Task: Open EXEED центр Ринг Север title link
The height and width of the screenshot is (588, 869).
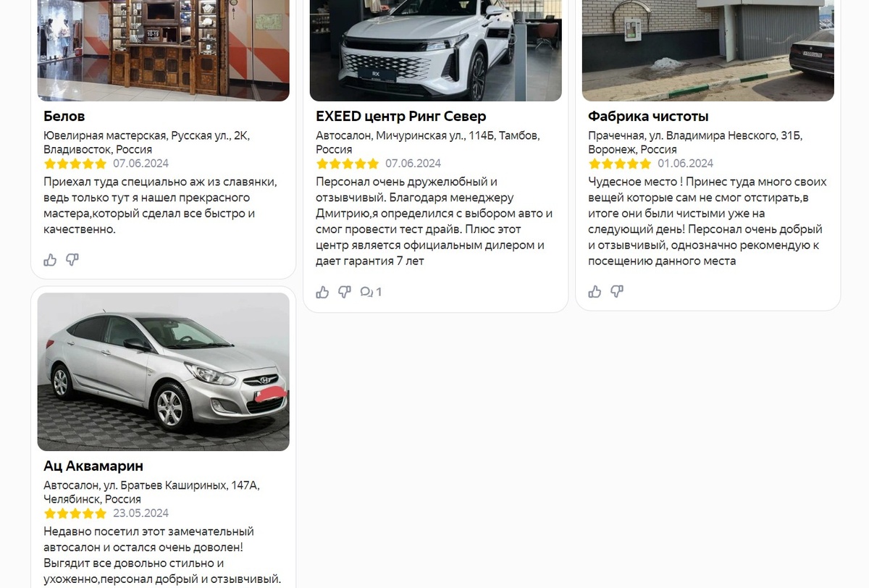Action: (401, 117)
